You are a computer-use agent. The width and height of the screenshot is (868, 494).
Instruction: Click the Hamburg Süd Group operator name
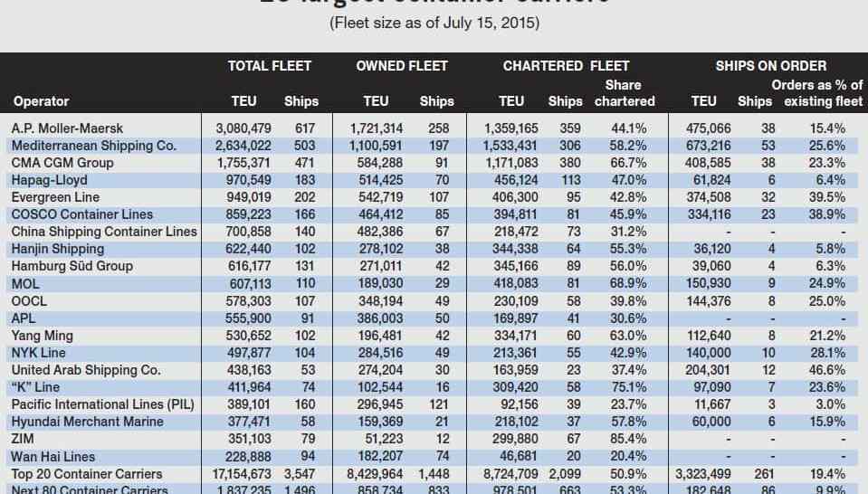72,266
